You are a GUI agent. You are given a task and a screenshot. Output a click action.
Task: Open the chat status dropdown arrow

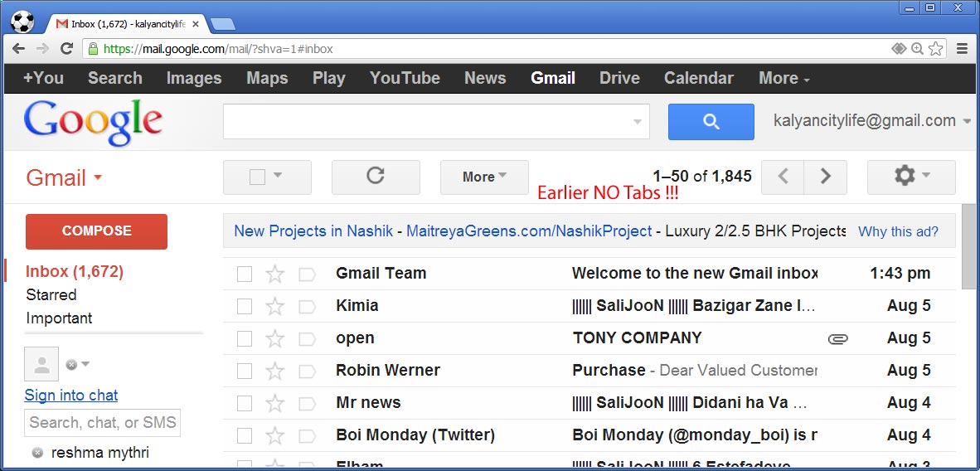tap(85, 364)
